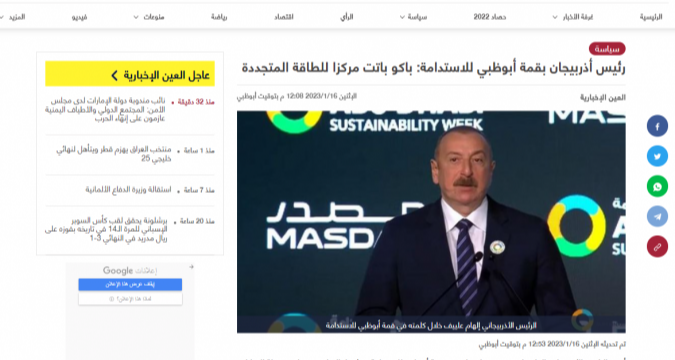Image resolution: width=675 pixels, height=360 pixels.
Task: Expand the منوعات dropdown menu
Action: click(149, 17)
